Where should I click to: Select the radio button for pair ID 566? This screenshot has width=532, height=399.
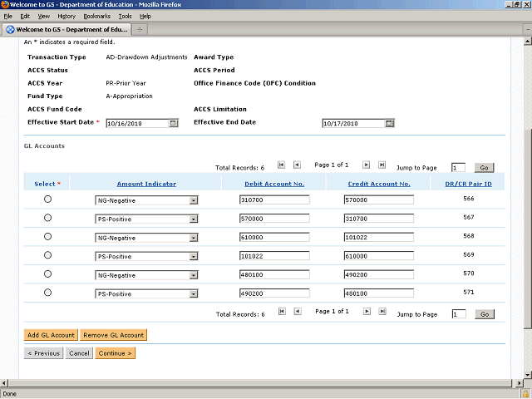[x=47, y=199]
